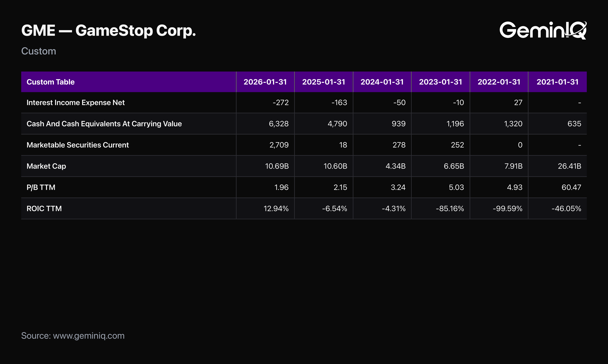Screen dimensions: 608x364
Task: Pick the 635 cash value
Action: 574,124
